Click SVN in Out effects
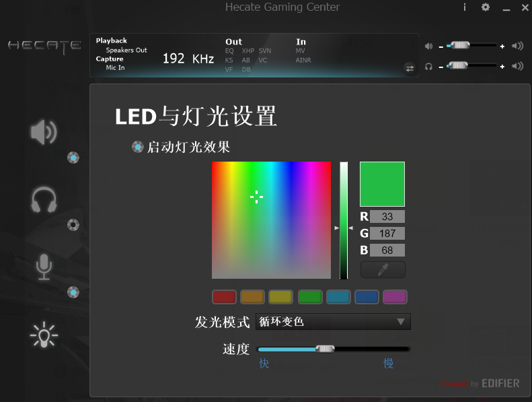The width and height of the screenshot is (532, 402). (265, 51)
